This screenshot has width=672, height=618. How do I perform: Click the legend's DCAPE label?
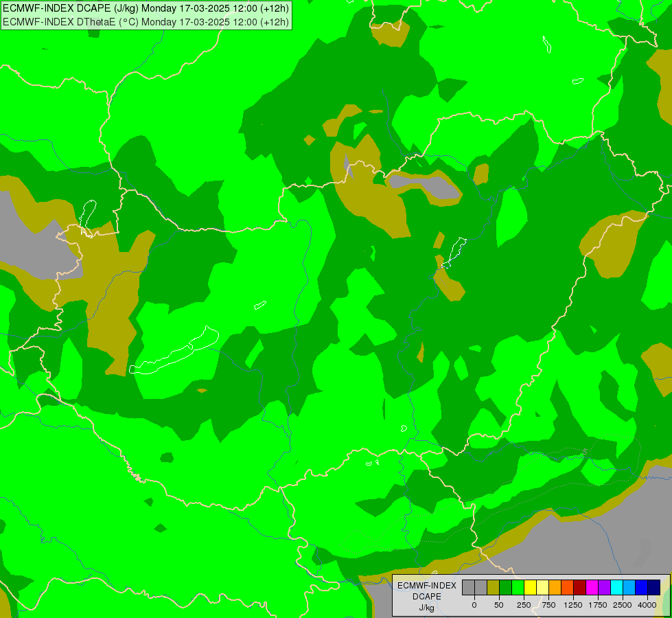click(x=427, y=597)
